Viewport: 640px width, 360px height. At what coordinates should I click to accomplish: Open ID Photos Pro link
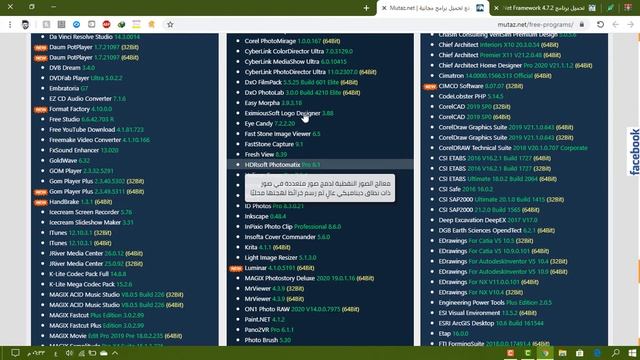coord(274,206)
